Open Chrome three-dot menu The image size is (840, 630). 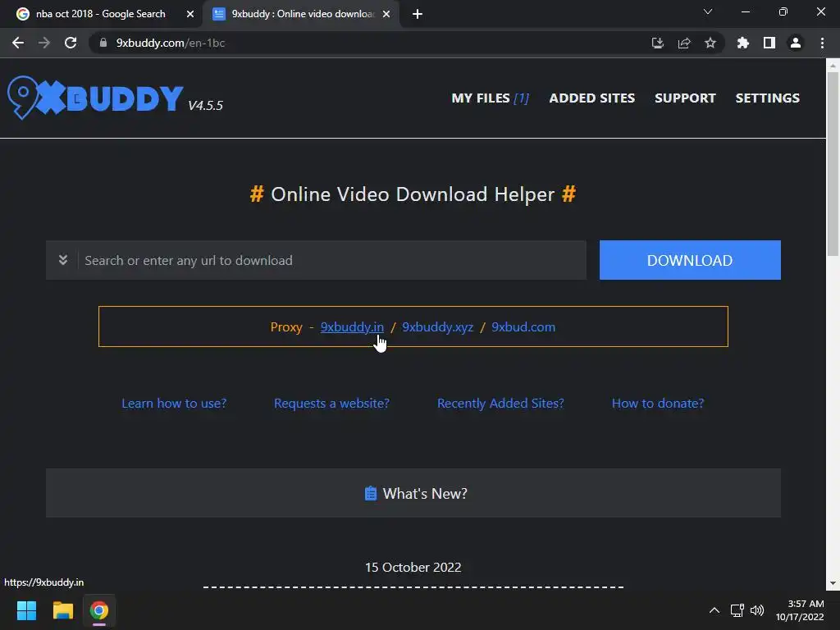[x=822, y=43]
